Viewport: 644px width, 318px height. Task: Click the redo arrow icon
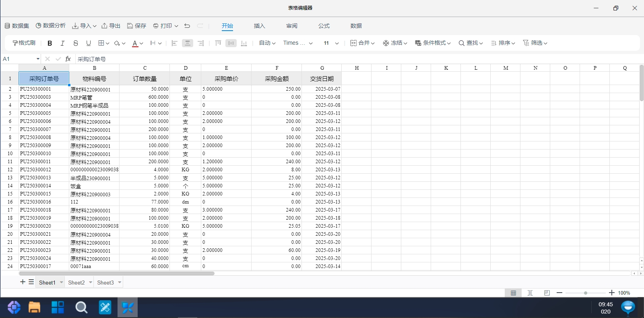click(x=200, y=26)
